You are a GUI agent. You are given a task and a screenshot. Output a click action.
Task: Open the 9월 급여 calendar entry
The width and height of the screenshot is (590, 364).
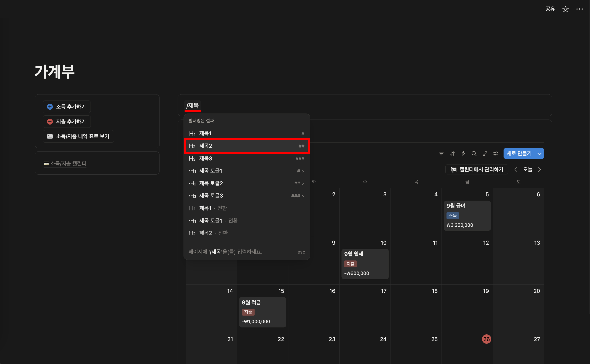point(456,206)
